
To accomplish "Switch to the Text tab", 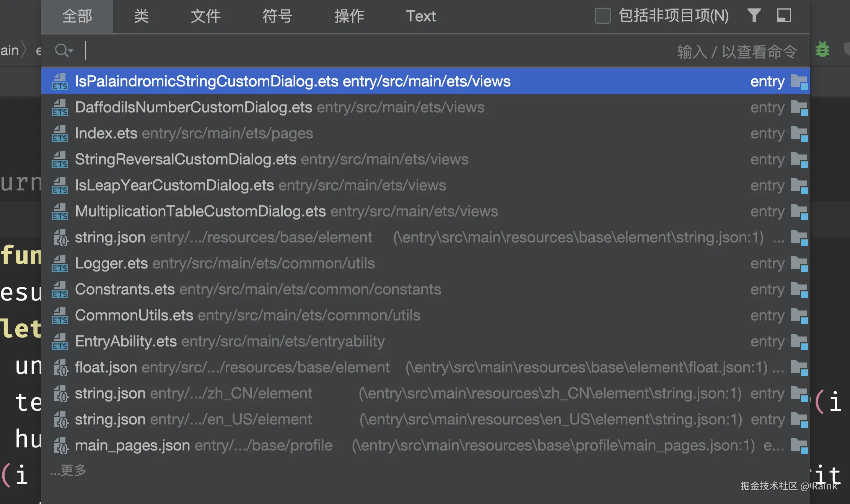I will click(x=420, y=16).
